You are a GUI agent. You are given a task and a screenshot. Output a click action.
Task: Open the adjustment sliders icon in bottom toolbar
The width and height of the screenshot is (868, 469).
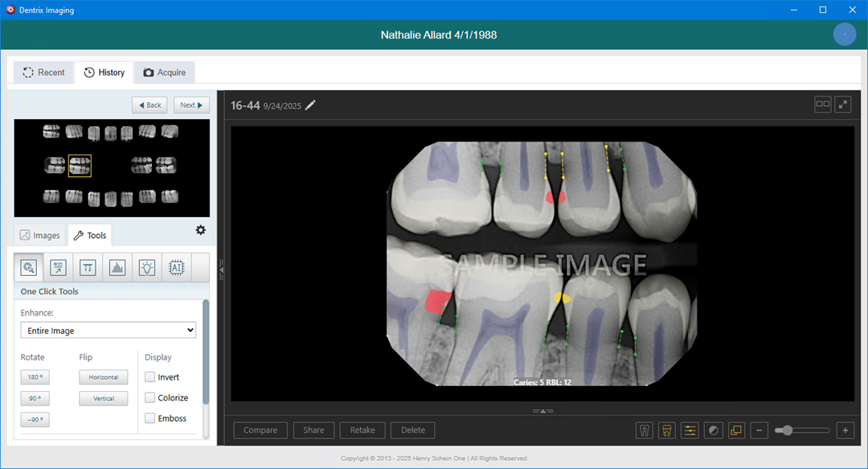pyautogui.click(x=690, y=430)
